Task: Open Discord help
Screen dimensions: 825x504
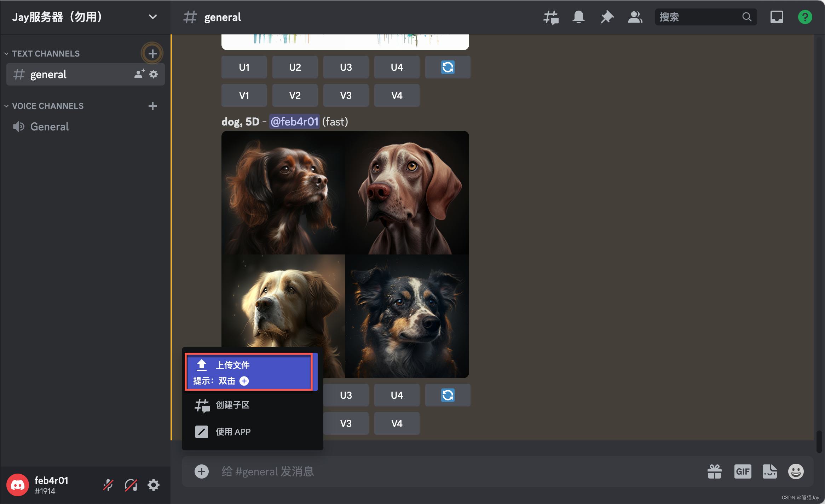Action: pos(804,17)
